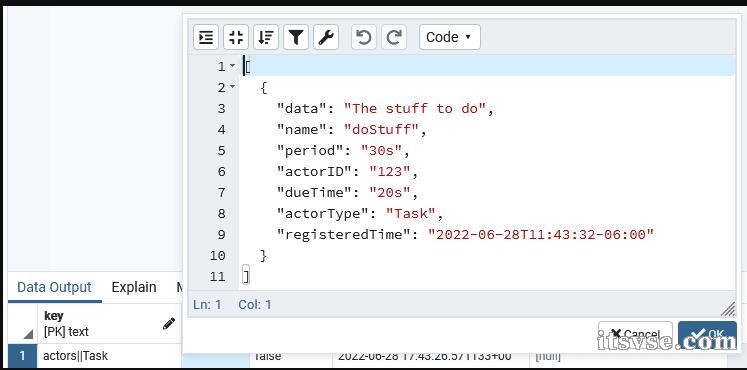Select the actors||Task cell
The image size is (747, 370).
coord(109,356)
